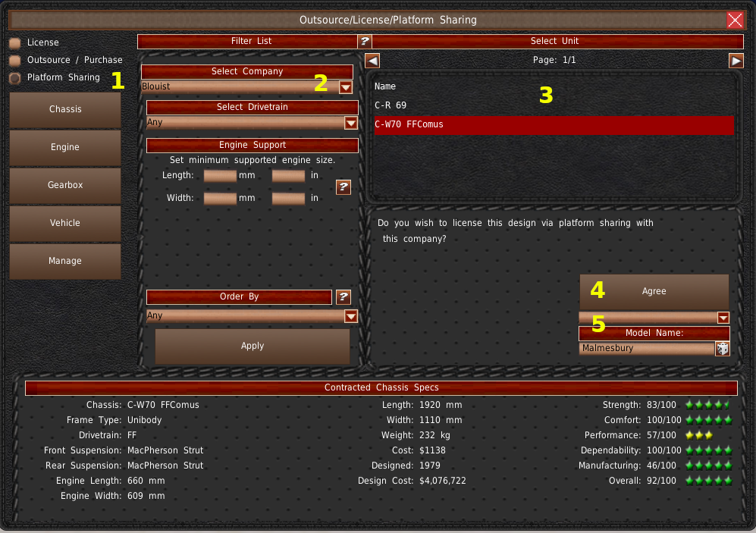Screen dimensions: 756x533
Task: Click the Order By help question mark icon
Action: [x=343, y=297]
